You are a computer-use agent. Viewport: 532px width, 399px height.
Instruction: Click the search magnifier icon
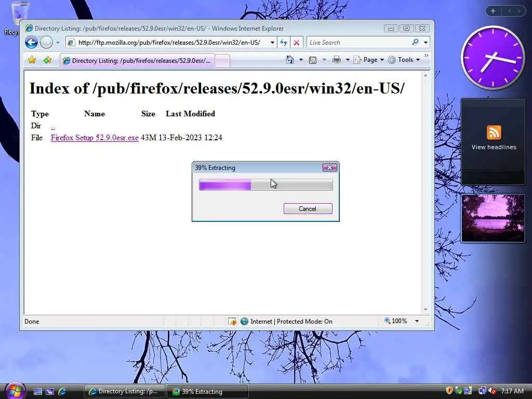click(x=415, y=42)
